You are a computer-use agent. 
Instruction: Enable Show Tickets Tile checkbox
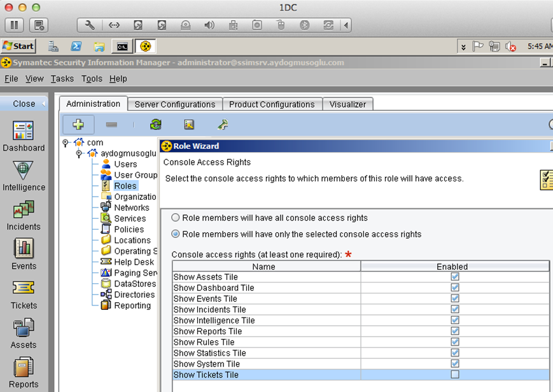pyautogui.click(x=455, y=374)
